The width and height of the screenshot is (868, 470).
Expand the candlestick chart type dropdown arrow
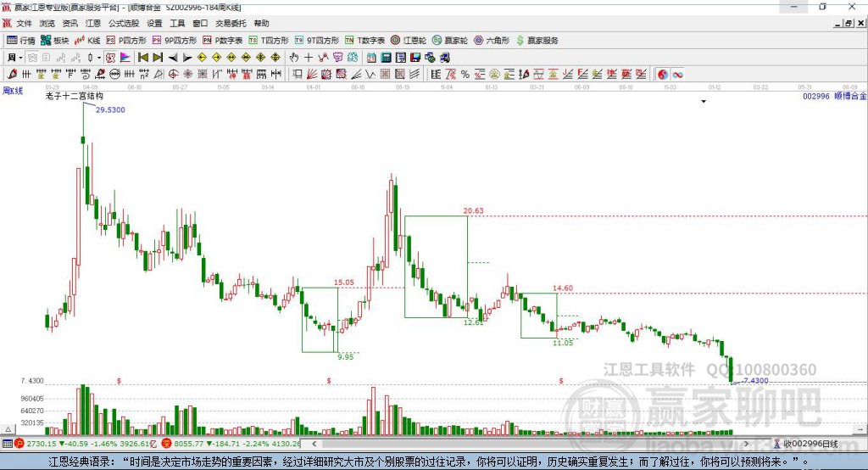point(99,58)
